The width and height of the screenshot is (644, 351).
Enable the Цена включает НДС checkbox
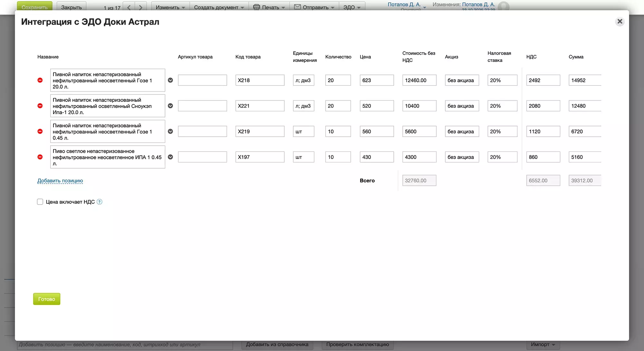[40, 202]
